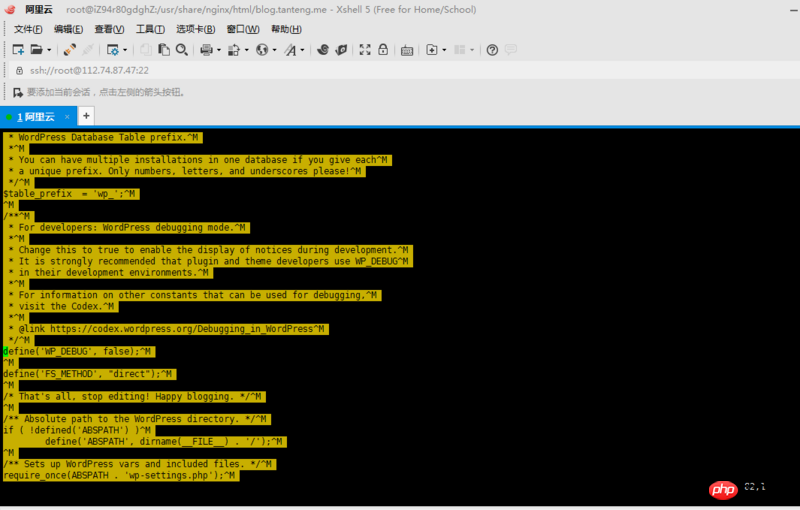Open the 文件(F) menu

pyautogui.click(x=28, y=29)
